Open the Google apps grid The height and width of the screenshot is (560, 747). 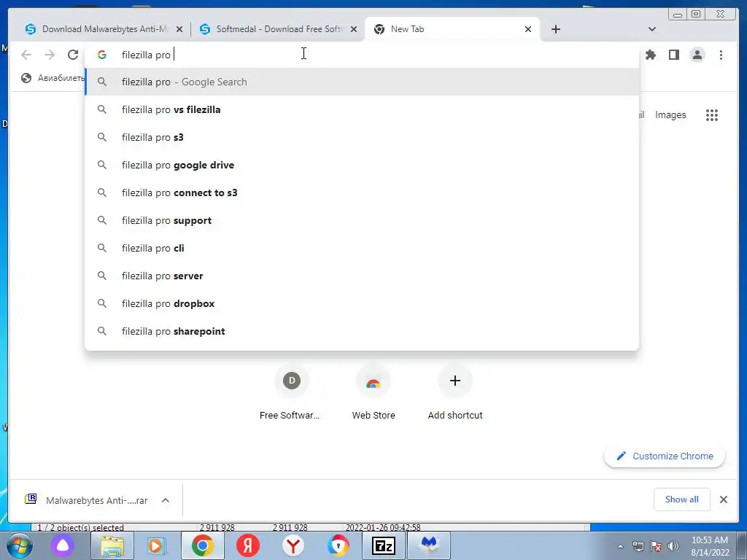point(712,114)
